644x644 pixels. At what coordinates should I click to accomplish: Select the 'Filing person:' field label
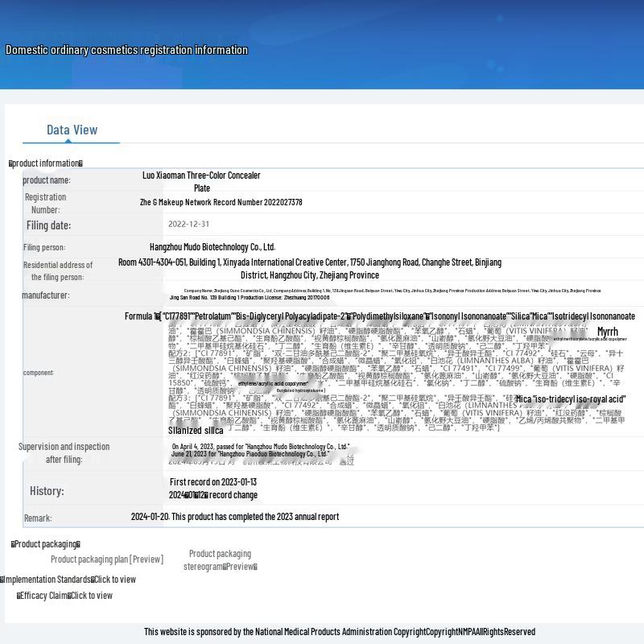(44, 247)
